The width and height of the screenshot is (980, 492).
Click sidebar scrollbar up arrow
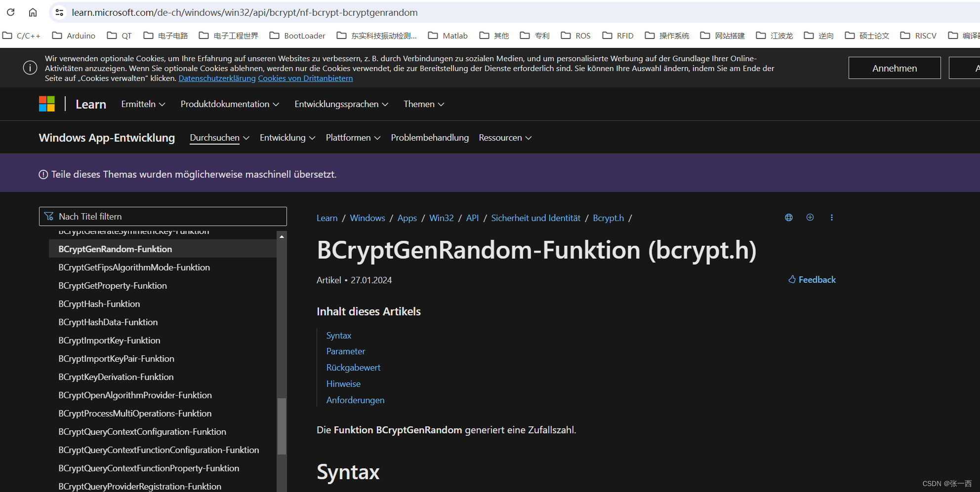pos(282,237)
